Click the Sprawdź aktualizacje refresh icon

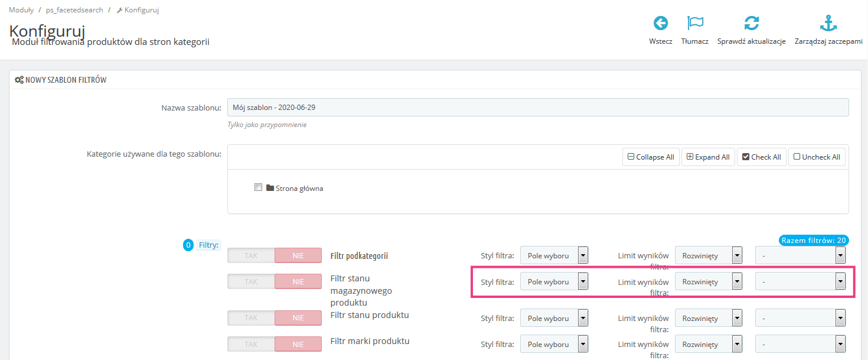751,24
